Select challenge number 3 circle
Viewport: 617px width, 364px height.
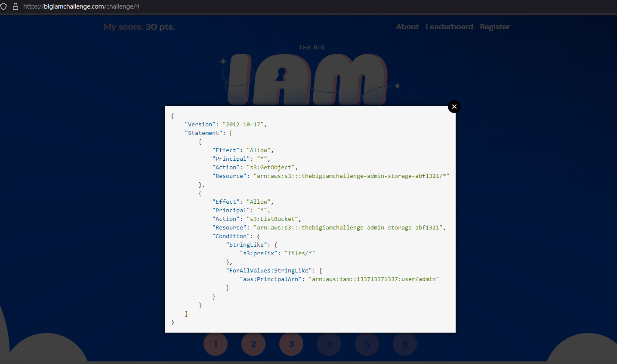point(291,344)
